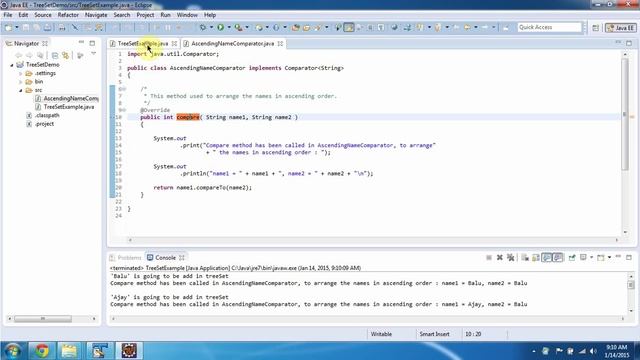Select TreeSetExample.java in Navigator tree
This screenshot has height=360, width=640.
(x=69, y=107)
